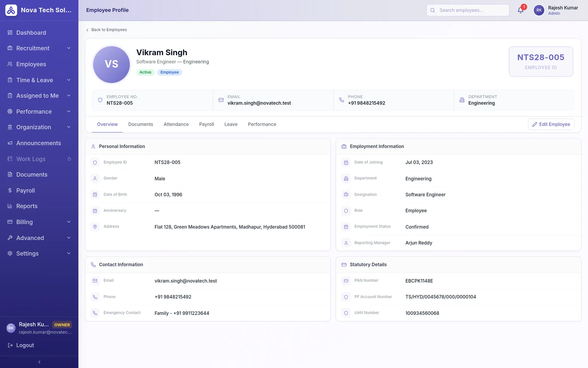Open Rajesh Kumar admin profile menu

(556, 10)
